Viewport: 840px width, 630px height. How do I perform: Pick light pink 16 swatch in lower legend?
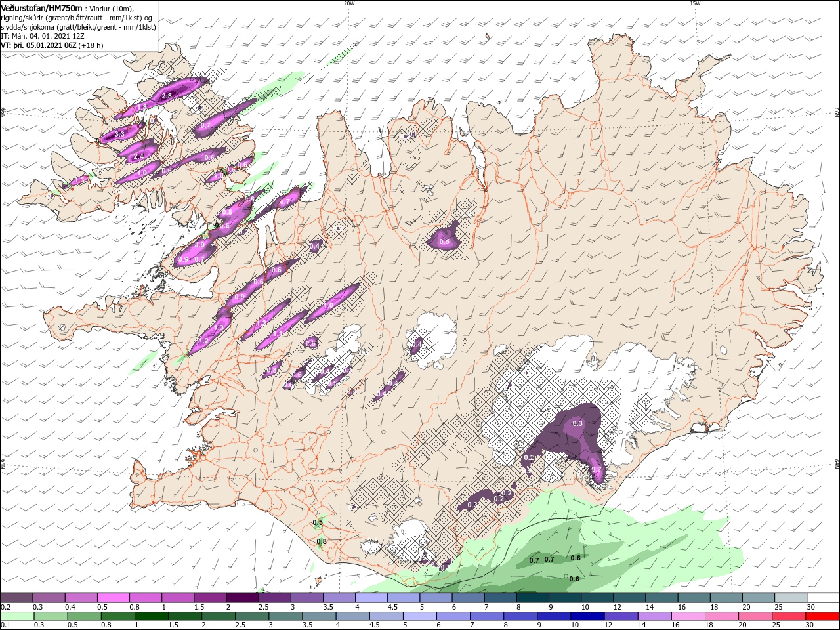tap(689, 616)
